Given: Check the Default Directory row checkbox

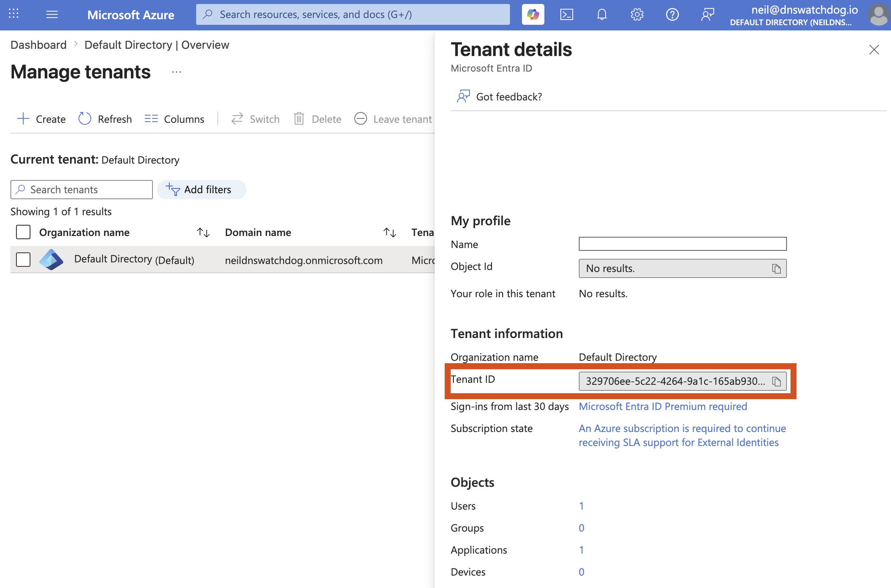Looking at the screenshot, I should pos(23,260).
